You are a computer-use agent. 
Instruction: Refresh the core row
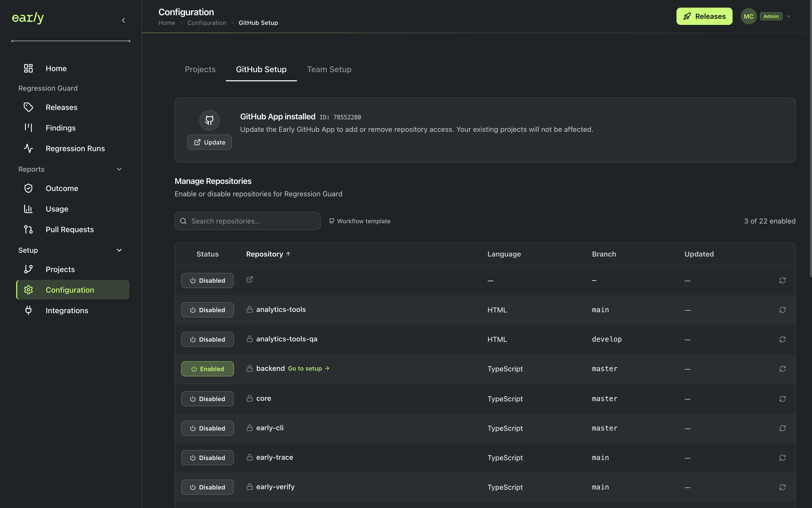pyautogui.click(x=783, y=399)
